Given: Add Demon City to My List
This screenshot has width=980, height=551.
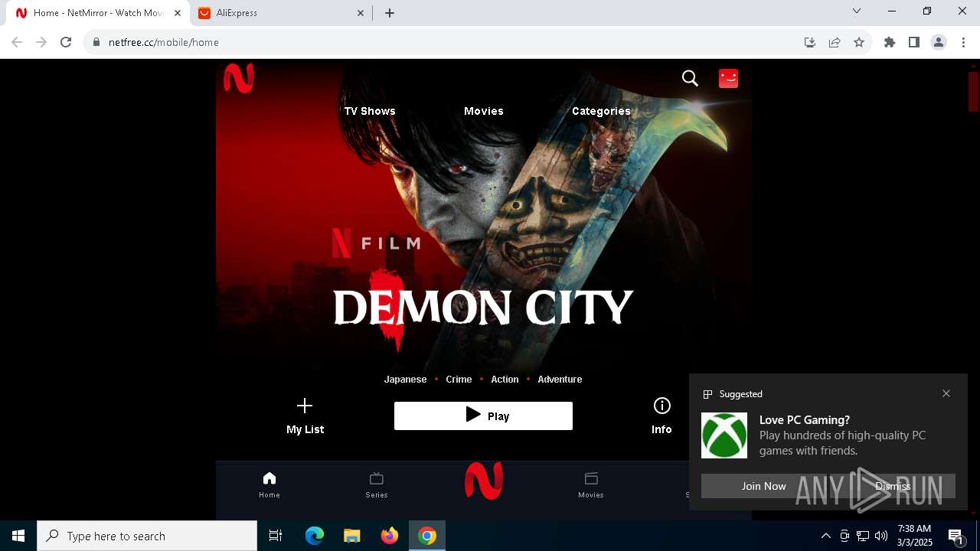Looking at the screenshot, I should click(305, 416).
